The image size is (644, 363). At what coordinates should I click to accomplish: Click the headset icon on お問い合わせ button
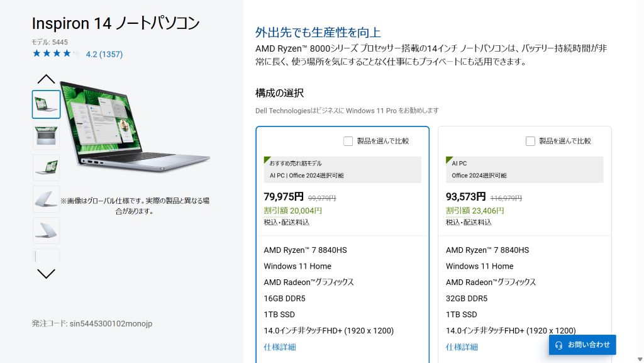click(x=558, y=345)
